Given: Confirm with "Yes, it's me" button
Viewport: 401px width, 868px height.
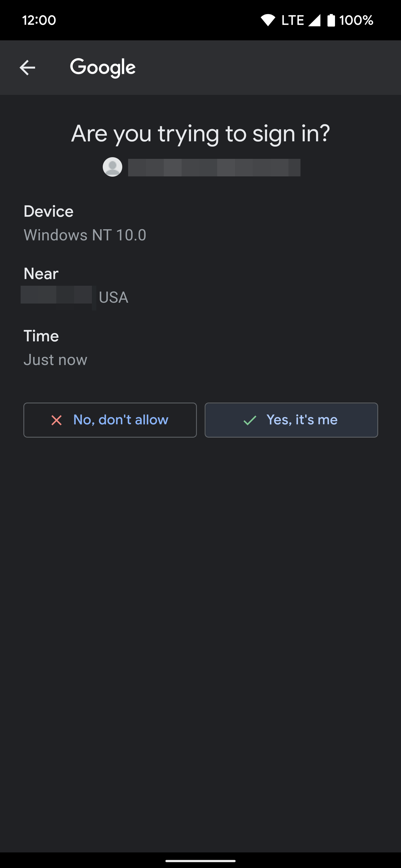Looking at the screenshot, I should [291, 420].
